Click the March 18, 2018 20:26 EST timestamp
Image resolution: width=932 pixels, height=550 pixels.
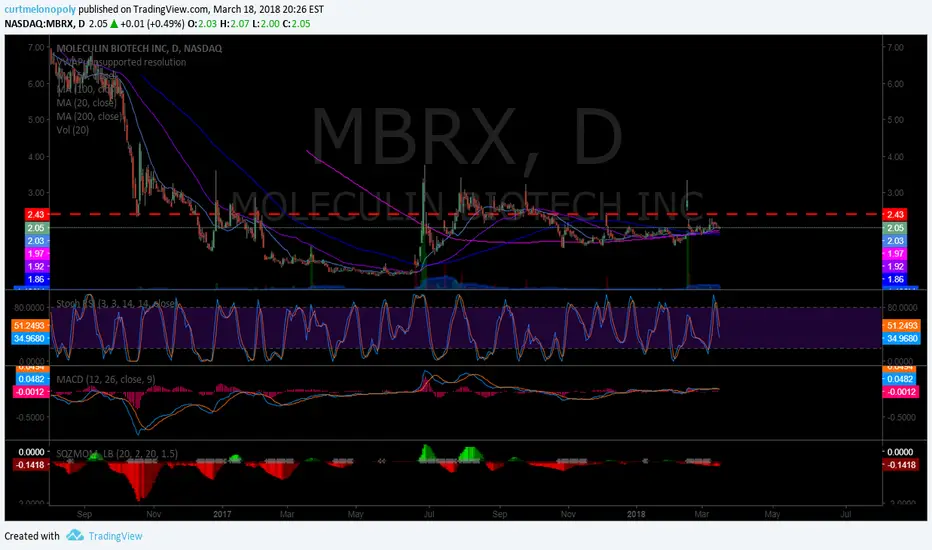click(268, 10)
